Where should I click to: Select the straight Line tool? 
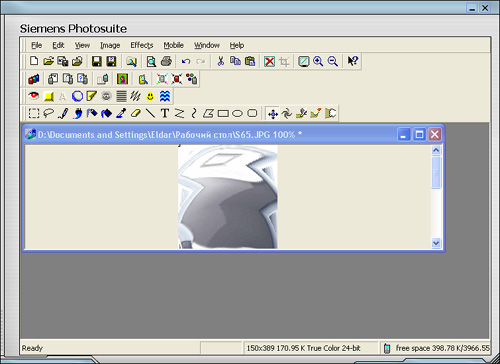(150, 113)
